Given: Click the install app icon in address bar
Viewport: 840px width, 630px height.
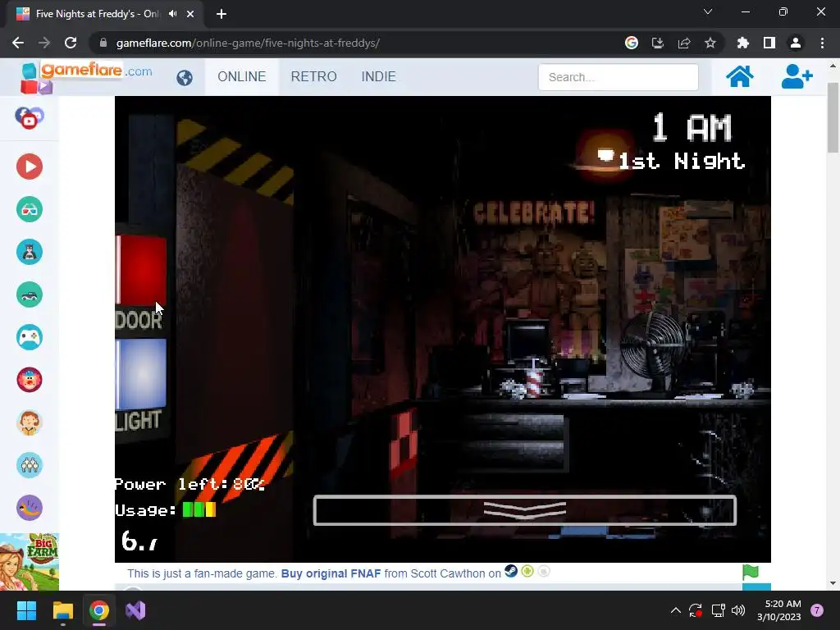Looking at the screenshot, I should tap(658, 43).
